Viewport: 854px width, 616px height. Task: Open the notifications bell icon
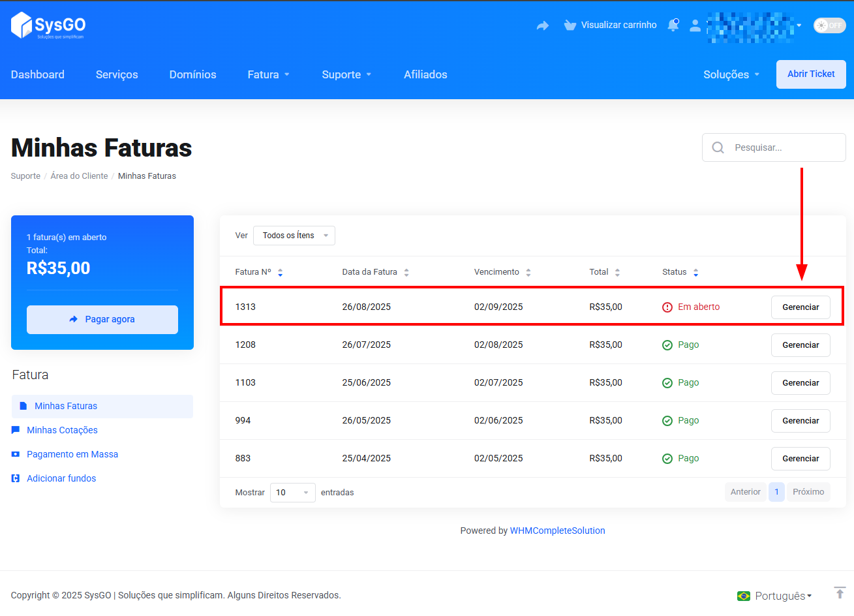[673, 25]
